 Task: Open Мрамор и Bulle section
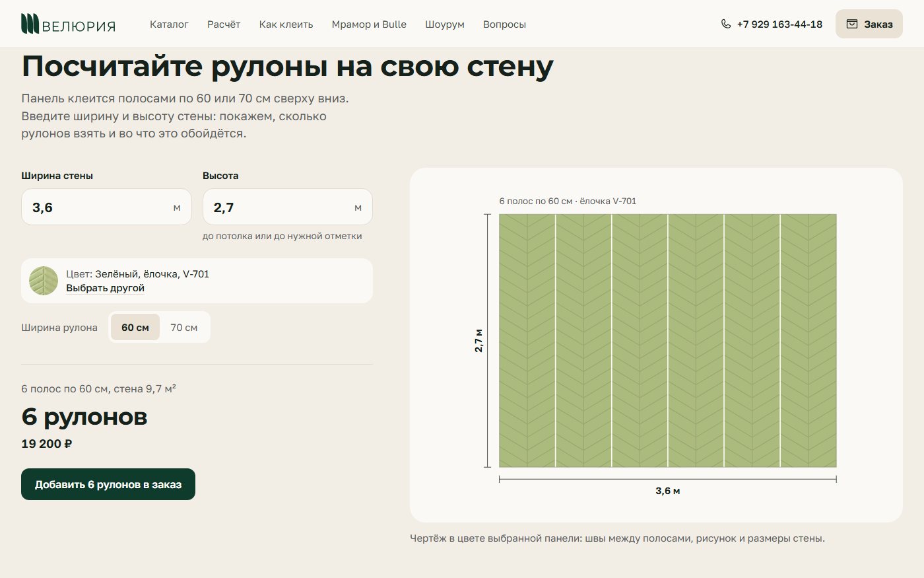pos(369,24)
